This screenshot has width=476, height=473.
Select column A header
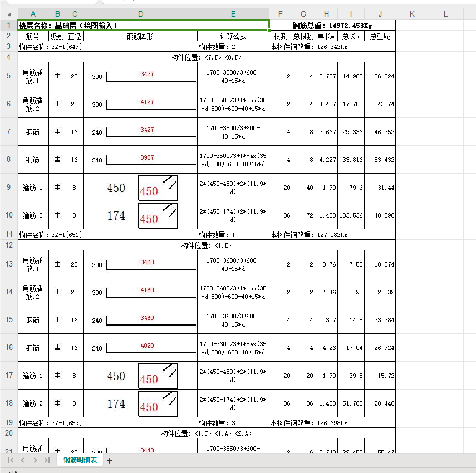[33, 14]
